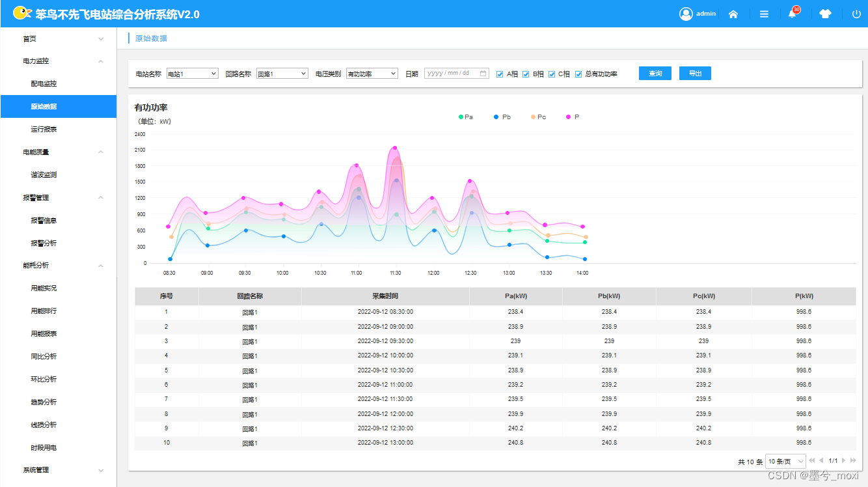868x487 pixels.
Task: Open the 10条/页 page size dropdown
Action: click(x=786, y=461)
